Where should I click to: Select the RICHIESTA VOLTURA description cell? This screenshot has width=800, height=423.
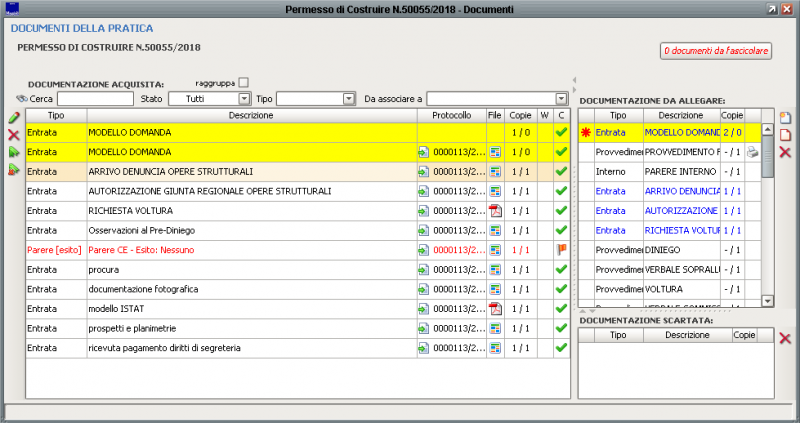pyautogui.click(x=252, y=211)
